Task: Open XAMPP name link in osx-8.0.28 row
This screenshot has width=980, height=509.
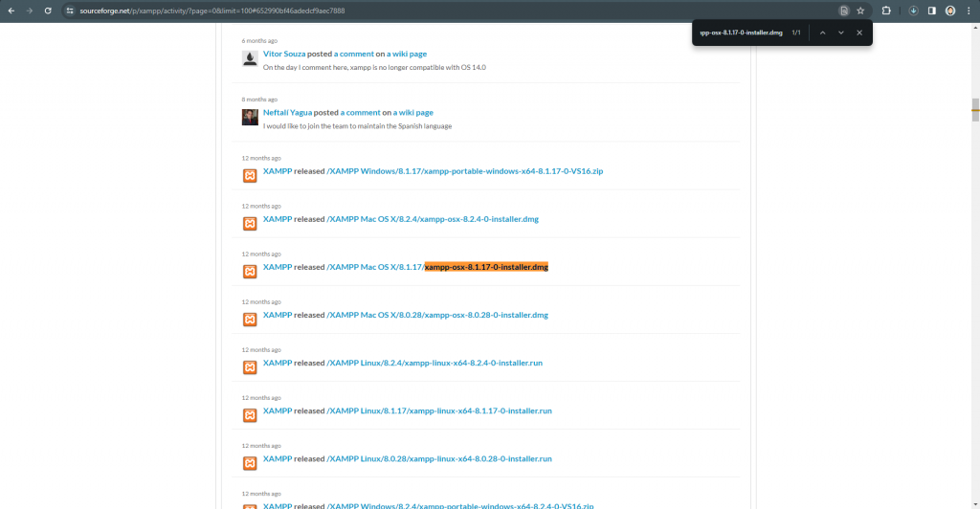Action: click(x=278, y=315)
